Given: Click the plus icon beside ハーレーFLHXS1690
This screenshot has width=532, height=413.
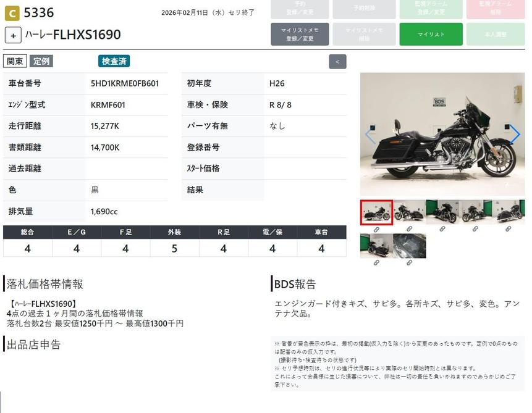Looking at the screenshot, I should pyautogui.click(x=13, y=35).
